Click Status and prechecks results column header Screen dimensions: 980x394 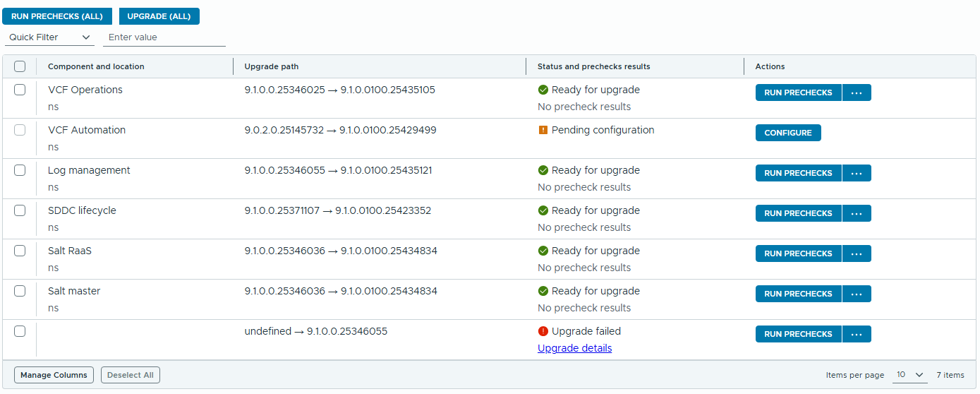coord(594,66)
